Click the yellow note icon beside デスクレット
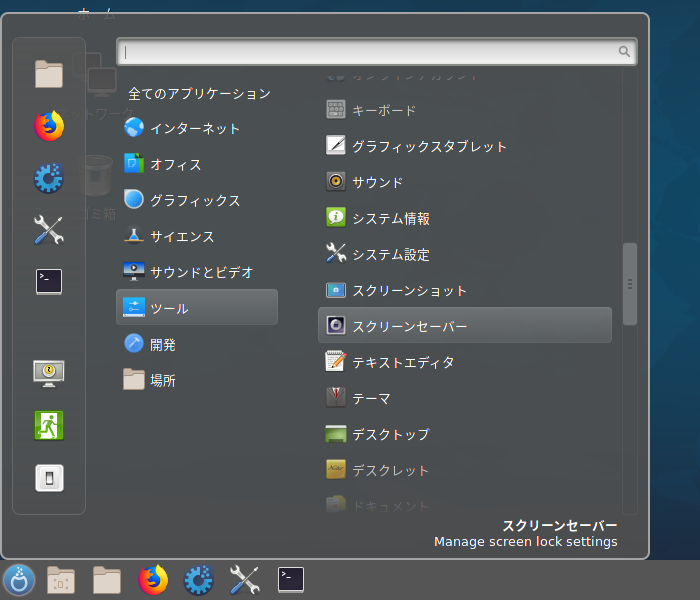Viewport: 700px width, 600px height. (x=336, y=469)
